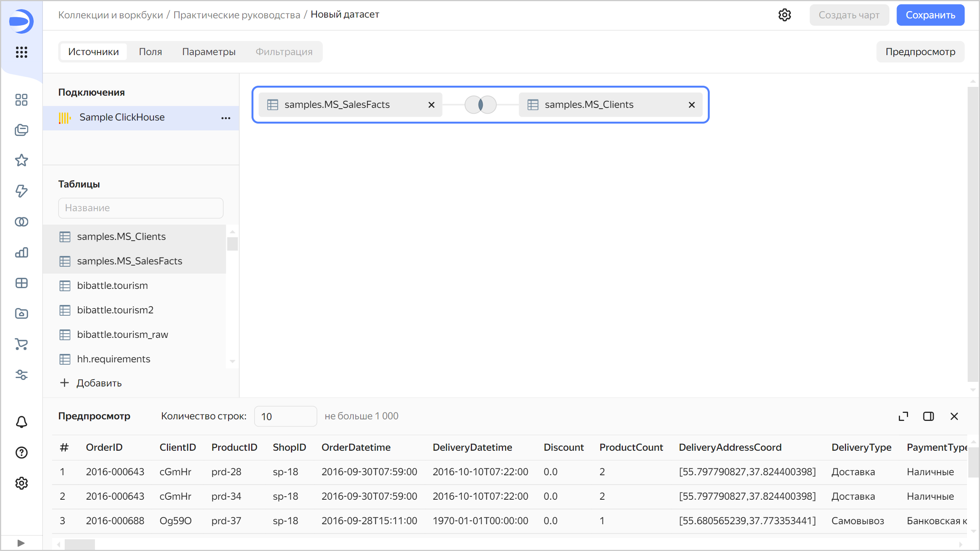Open the all services grid menu
The width and height of the screenshot is (980, 551).
(21, 52)
